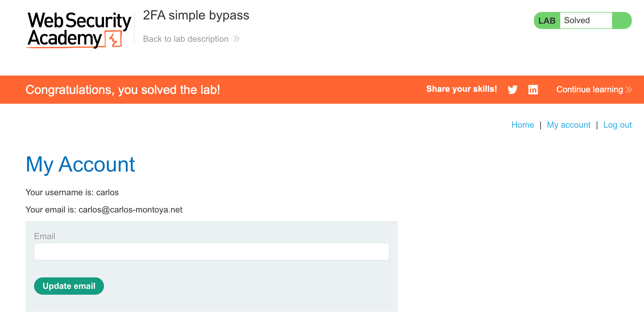The width and height of the screenshot is (644, 325).
Task: Focus the Email input field
Action: 211,251
